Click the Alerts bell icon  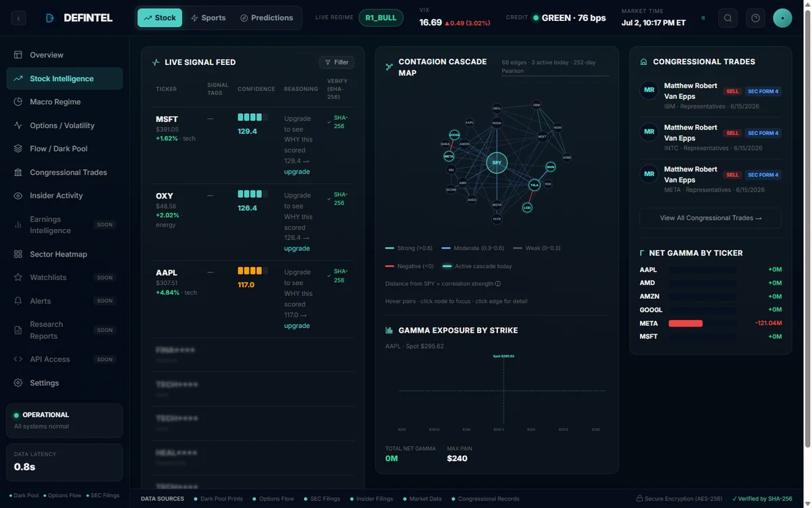coord(18,301)
